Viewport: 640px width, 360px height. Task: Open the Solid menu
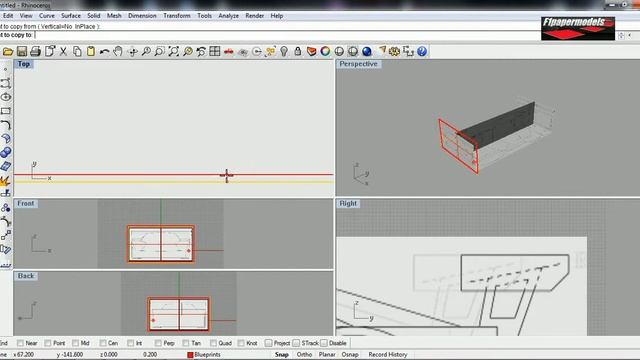93,16
